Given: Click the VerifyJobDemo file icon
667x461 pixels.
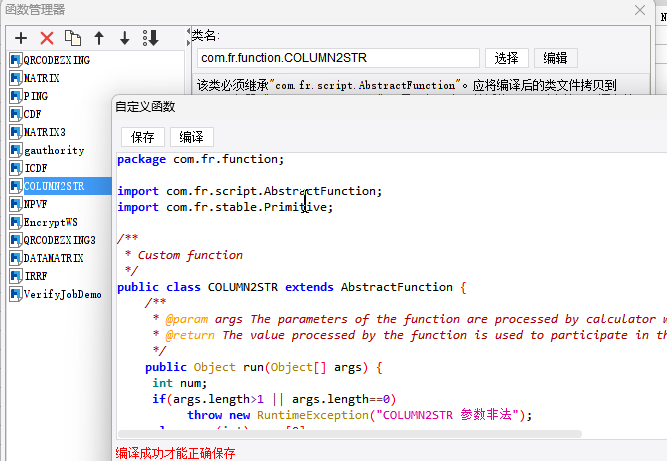Looking at the screenshot, I should 15,294.
